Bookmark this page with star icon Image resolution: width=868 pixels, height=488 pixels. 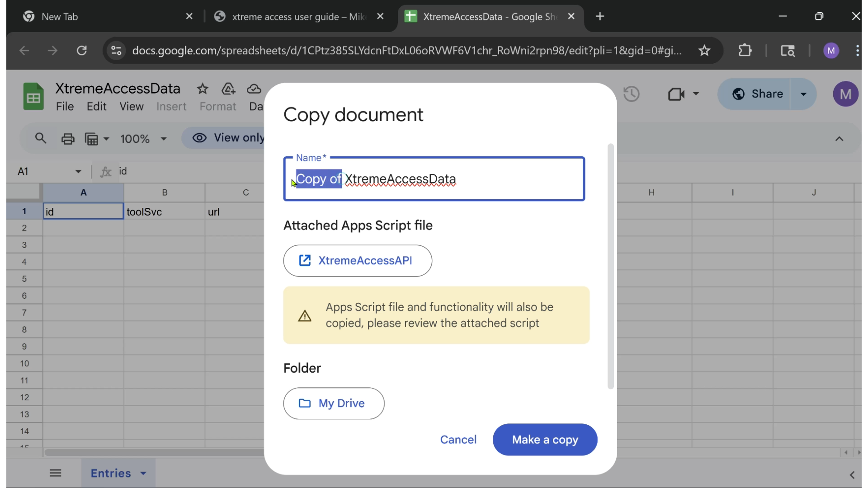(x=704, y=51)
